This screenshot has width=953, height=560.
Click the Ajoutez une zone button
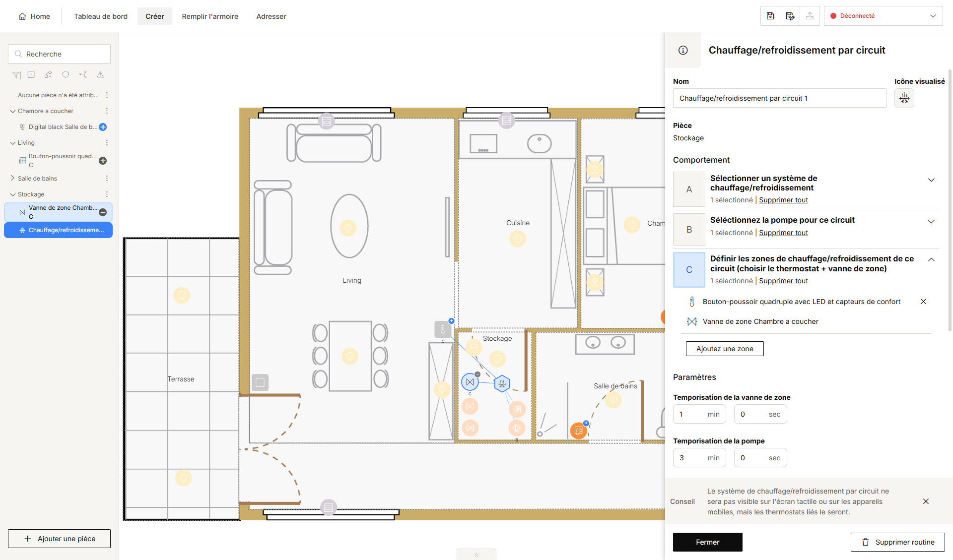[725, 349]
